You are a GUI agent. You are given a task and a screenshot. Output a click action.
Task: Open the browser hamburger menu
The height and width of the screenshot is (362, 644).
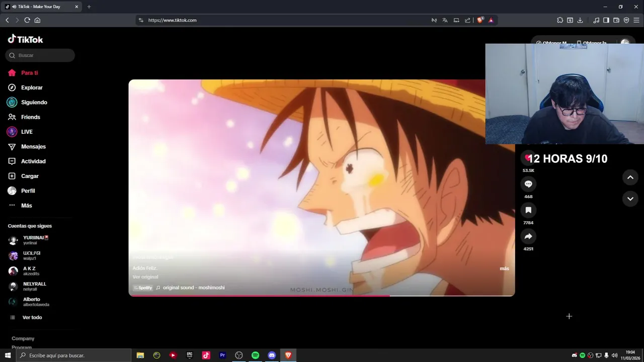click(x=637, y=20)
